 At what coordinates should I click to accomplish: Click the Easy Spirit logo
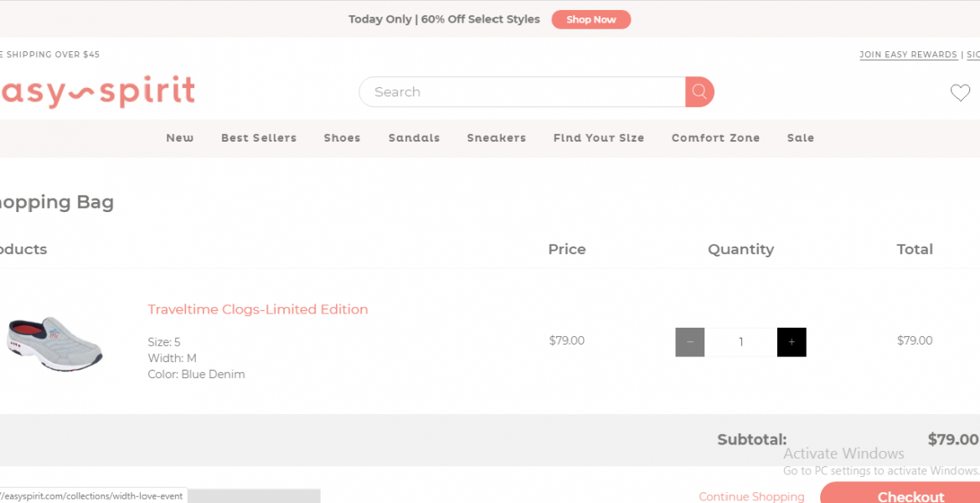97,92
